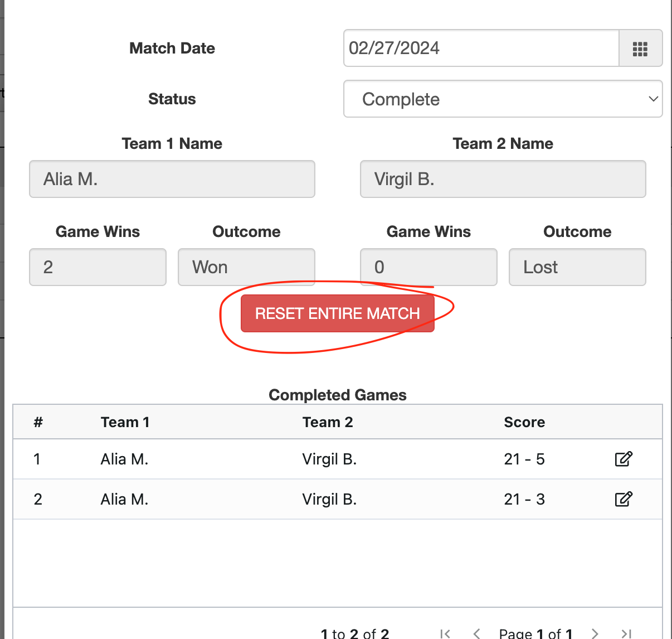
Task: Go to first page of games
Action: pos(445,633)
